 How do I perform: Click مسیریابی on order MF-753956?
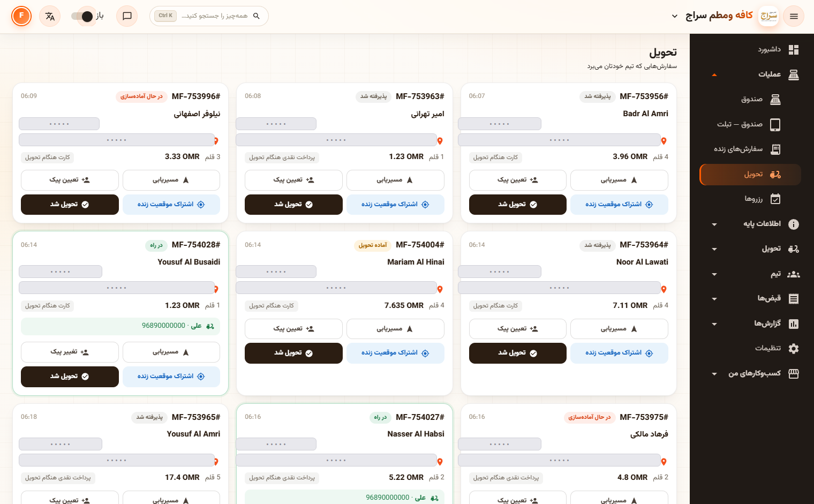click(619, 180)
